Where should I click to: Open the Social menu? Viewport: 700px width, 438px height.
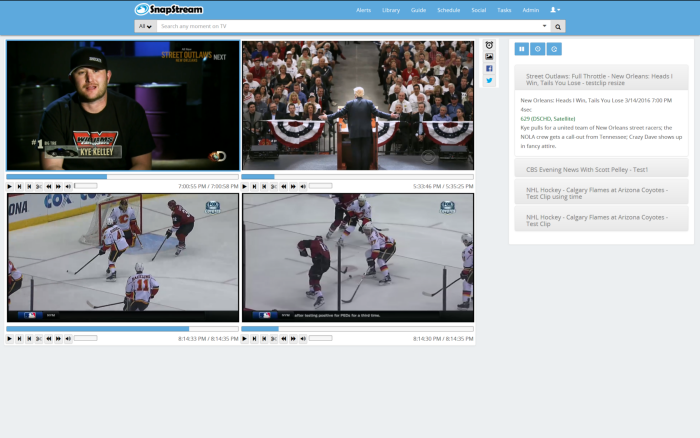click(x=479, y=10)
